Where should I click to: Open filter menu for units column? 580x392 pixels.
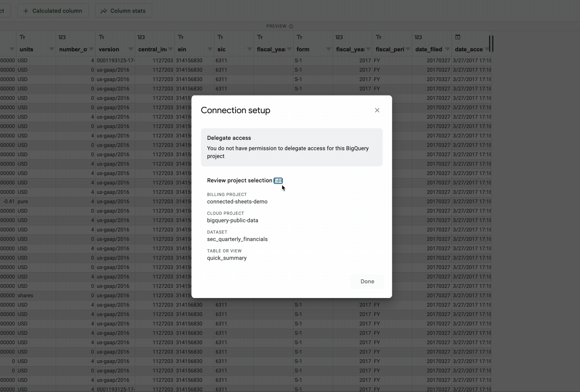point(52,49)
